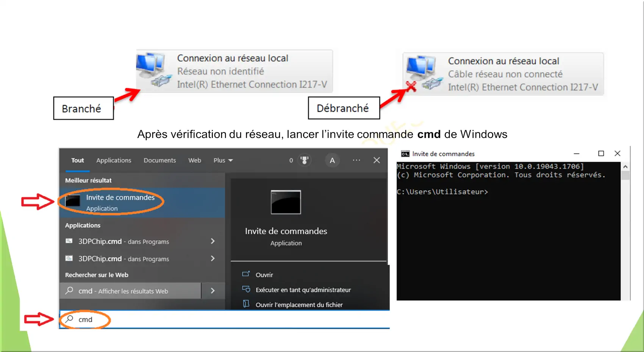Switch to the Documents search tab
This screenshot has width=644, height=352.
click(x=159, y=160)
